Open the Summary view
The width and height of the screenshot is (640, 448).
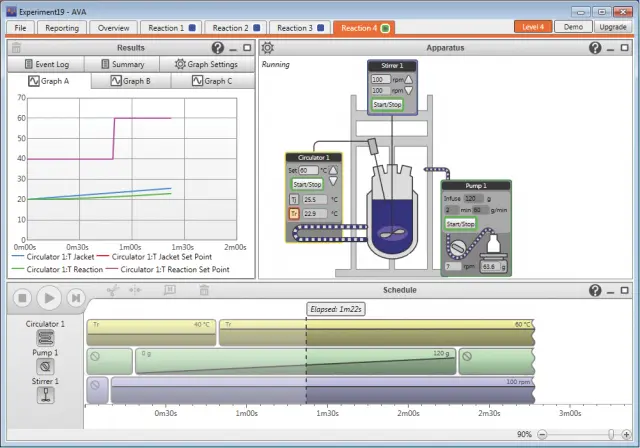click(122, 64)
